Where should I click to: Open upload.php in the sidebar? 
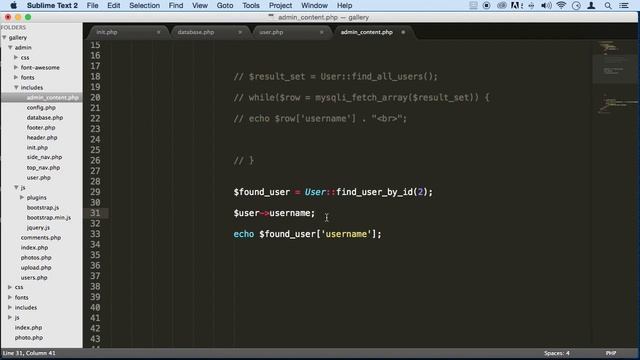point(36,267)
